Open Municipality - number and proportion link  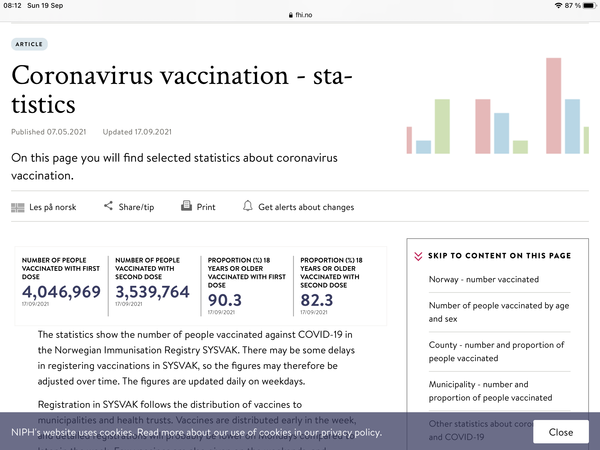point(490,391)
